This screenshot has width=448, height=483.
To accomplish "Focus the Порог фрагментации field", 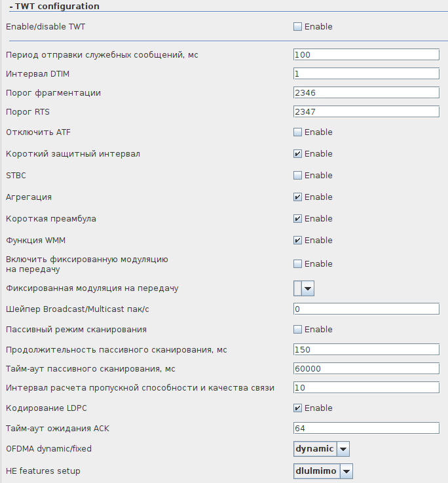I will [366, 93].
